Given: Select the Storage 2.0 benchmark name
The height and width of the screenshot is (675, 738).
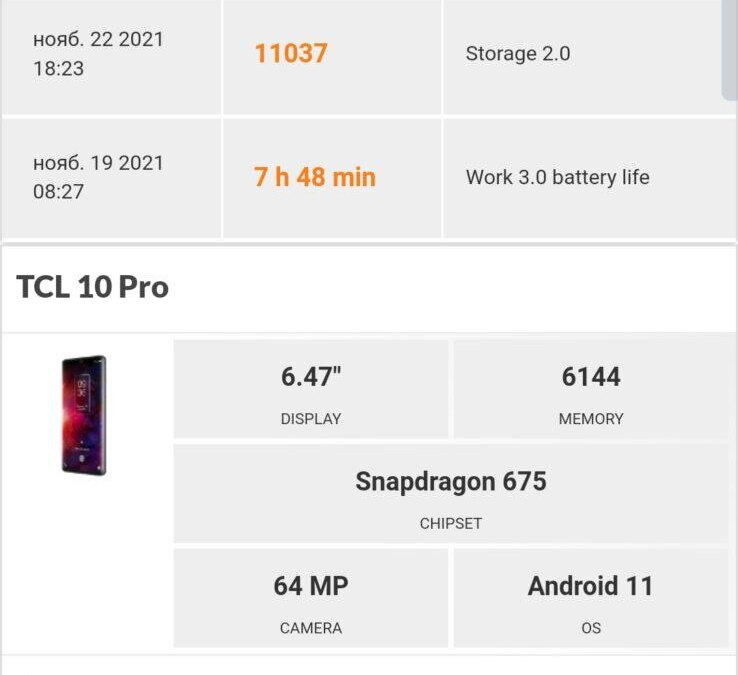Looking at the screenshot, I should pos(518,54).
